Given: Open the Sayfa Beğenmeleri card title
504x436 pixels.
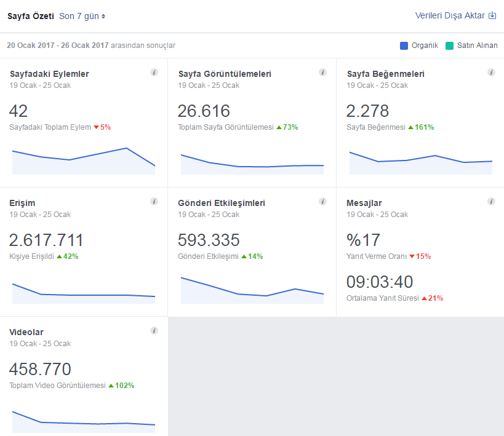Looking at the screenshot, I should [x=386, y=74].
